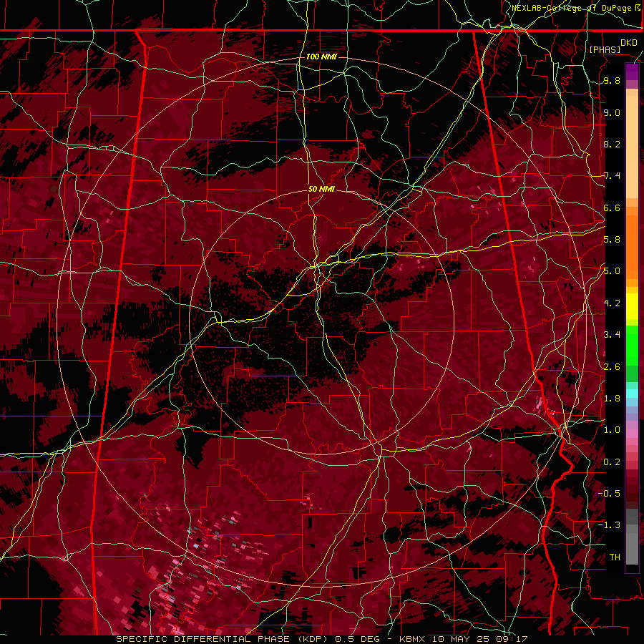Click the DKD product label
The width and height of the screenshot is (644, 644).
click(x=629, y=43)
